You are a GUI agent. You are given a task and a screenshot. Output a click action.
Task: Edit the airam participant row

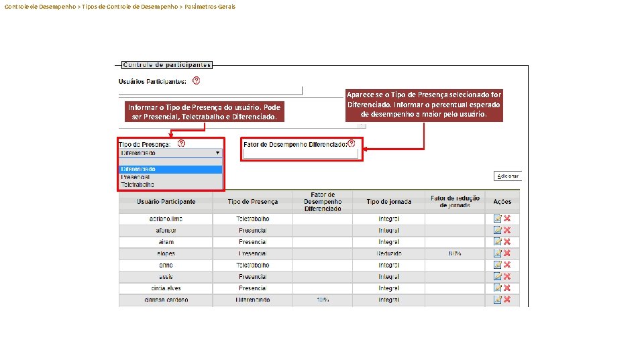tap(497, 242)
